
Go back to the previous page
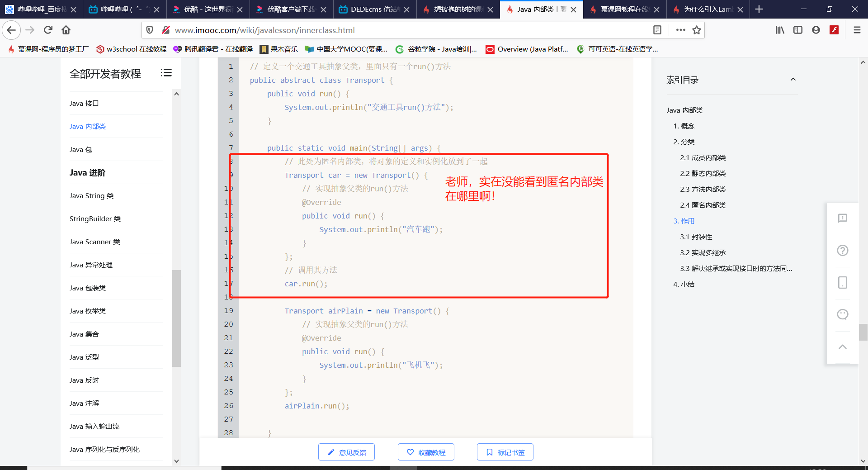11,30
